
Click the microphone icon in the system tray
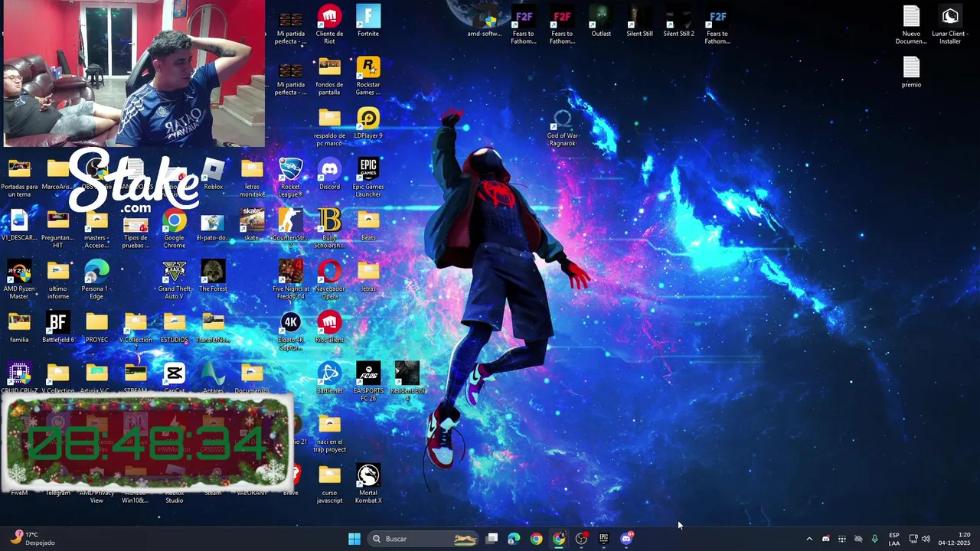pyautogui.click(x=874, y=539)
